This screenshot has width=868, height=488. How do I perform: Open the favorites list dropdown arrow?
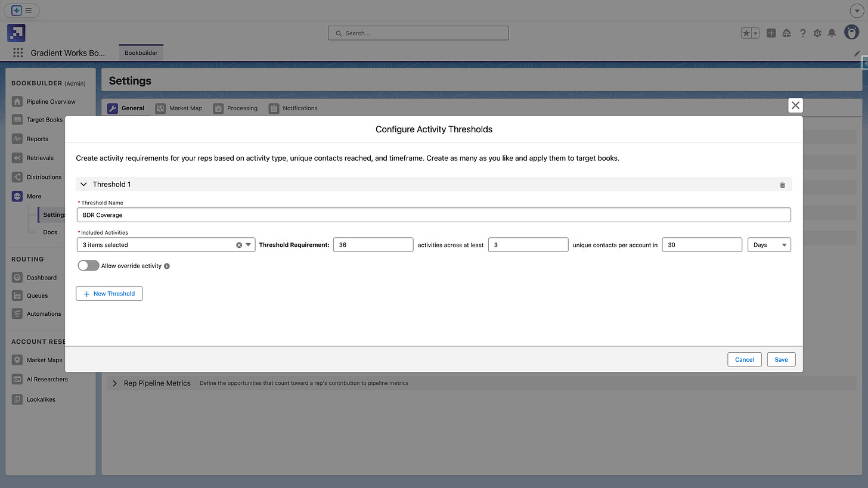coord(755,33)
